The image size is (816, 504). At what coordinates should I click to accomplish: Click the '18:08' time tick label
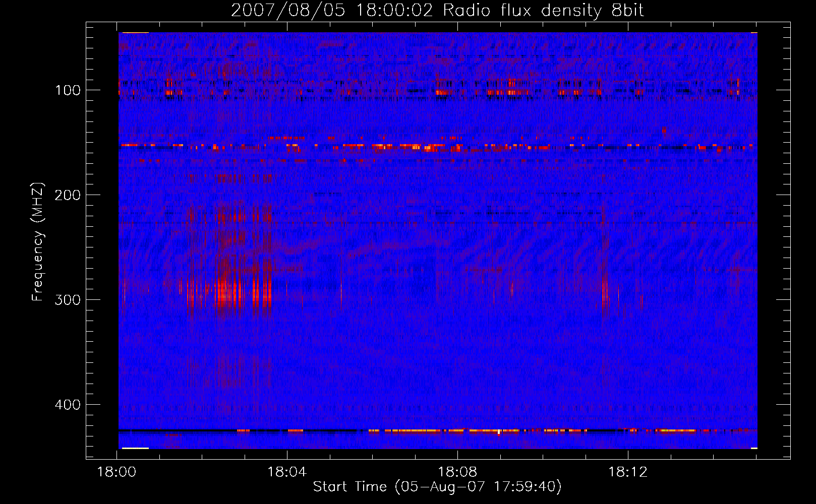pyautogui.click(x=457, y=472)
